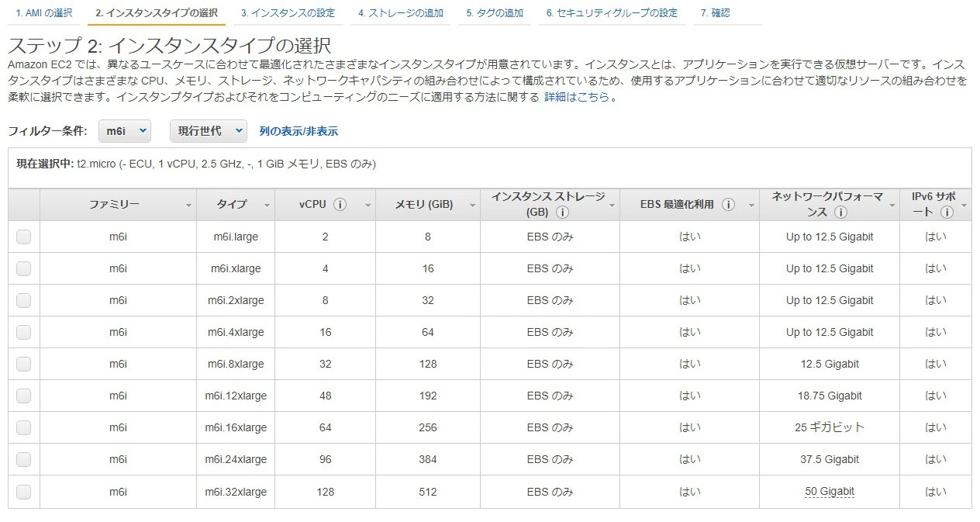
Task: Open the 5. タグの追加 step
Action: coord(495,13)
